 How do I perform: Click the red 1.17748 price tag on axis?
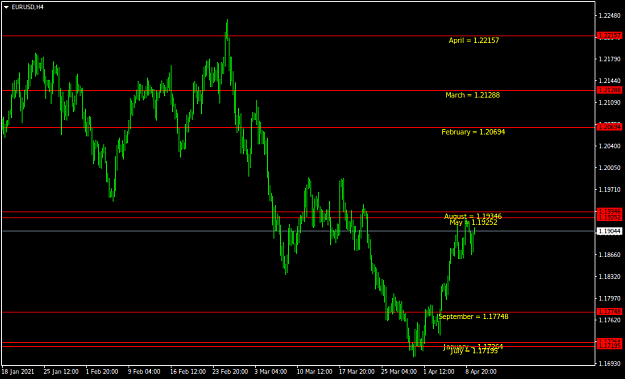(609, 311)
